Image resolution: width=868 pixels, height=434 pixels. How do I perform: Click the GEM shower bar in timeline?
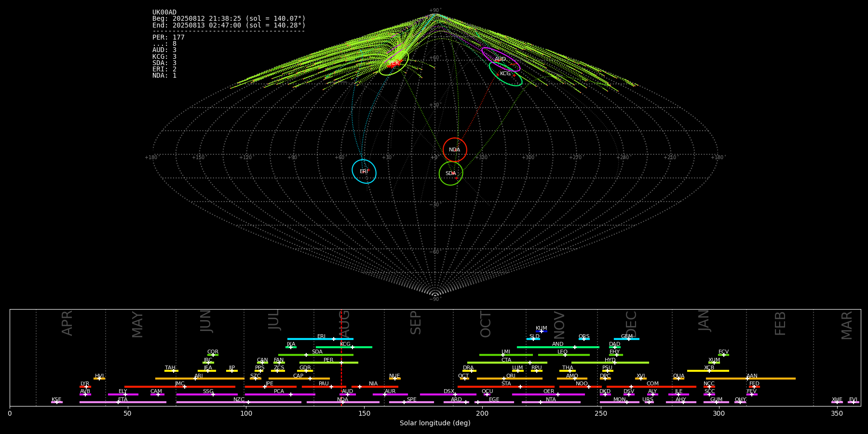(x=626, y=339)
